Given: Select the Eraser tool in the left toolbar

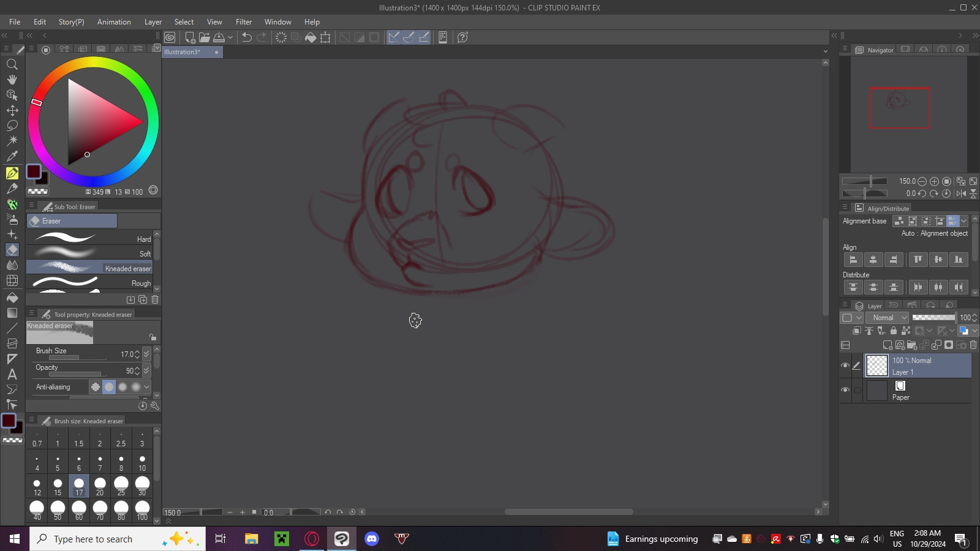Looking at the screenshot, I should [x=12, y=250].
